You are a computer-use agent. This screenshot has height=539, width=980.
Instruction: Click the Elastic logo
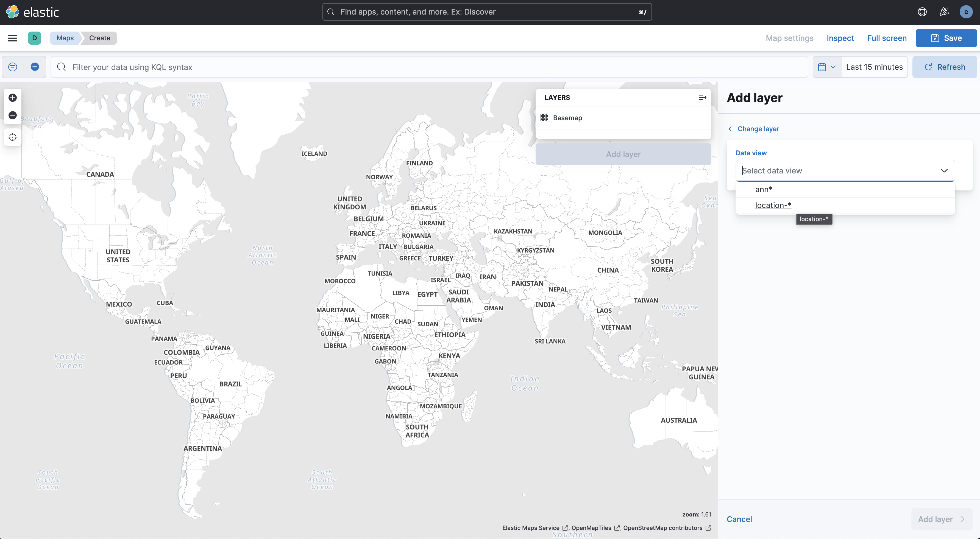[32, 12]
